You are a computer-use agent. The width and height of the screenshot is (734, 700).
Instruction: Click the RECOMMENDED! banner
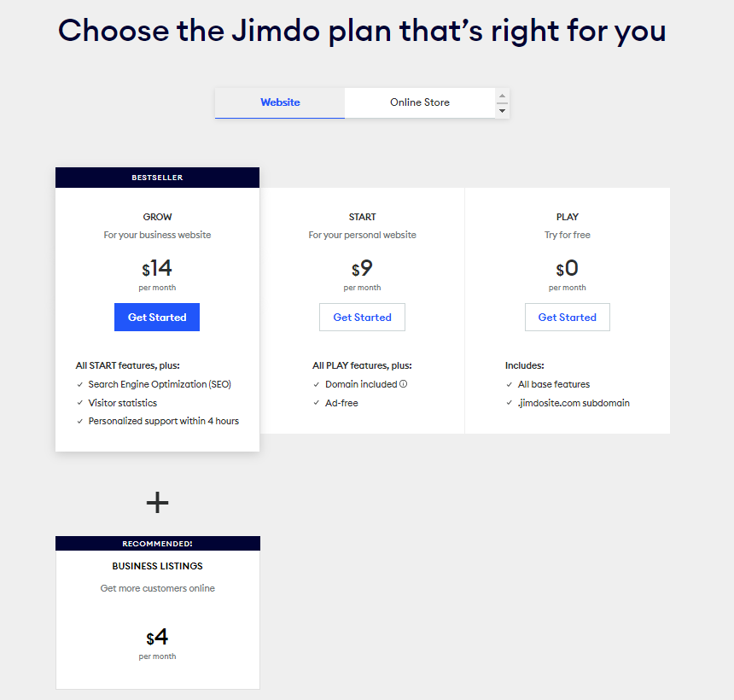(x=157, y=544)
